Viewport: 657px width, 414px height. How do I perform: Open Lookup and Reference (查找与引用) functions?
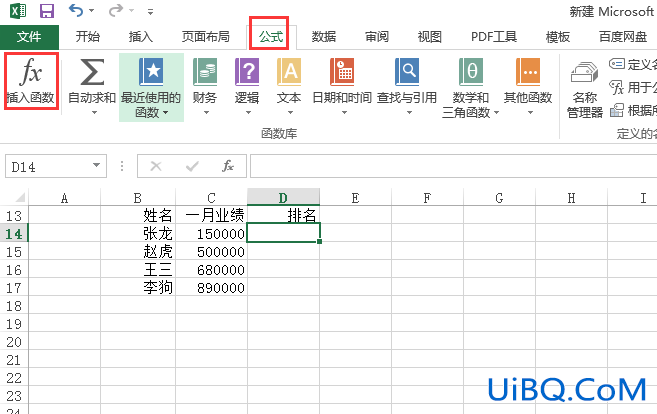tap(407, 72)
